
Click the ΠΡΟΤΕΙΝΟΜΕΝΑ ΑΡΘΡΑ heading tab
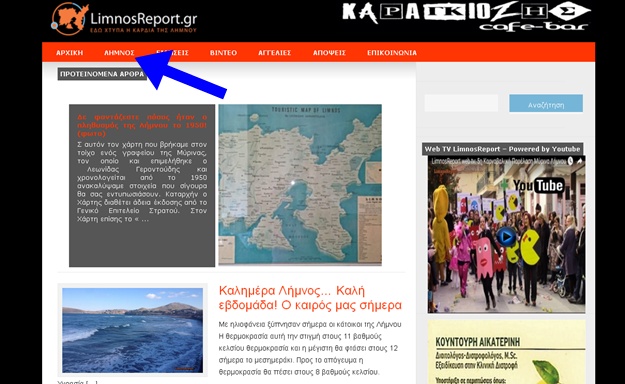click(x=102, y=74)
